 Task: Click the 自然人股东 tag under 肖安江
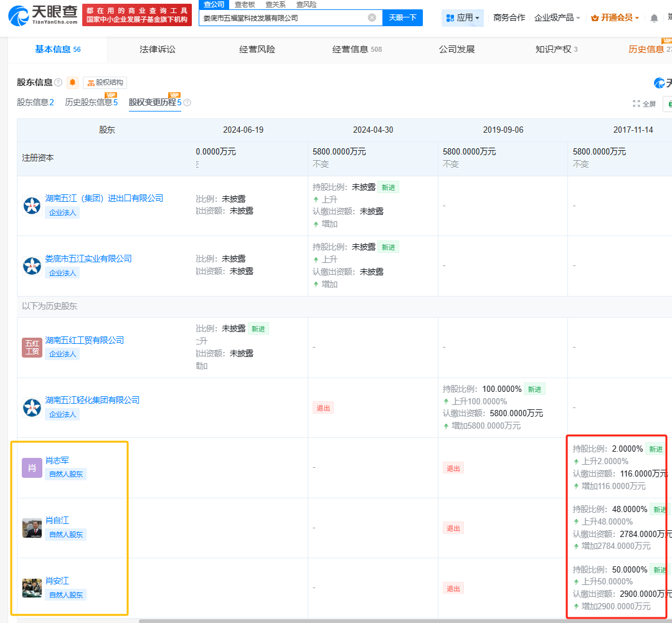coord(65,595)
